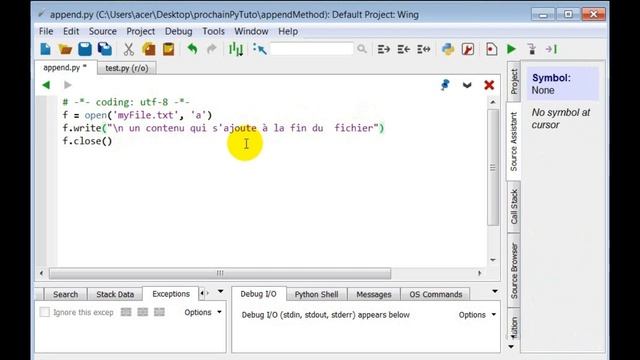Close the editor with the red X
The width and height of the screenshot is (640, 360).
click(x=489, y=85)
